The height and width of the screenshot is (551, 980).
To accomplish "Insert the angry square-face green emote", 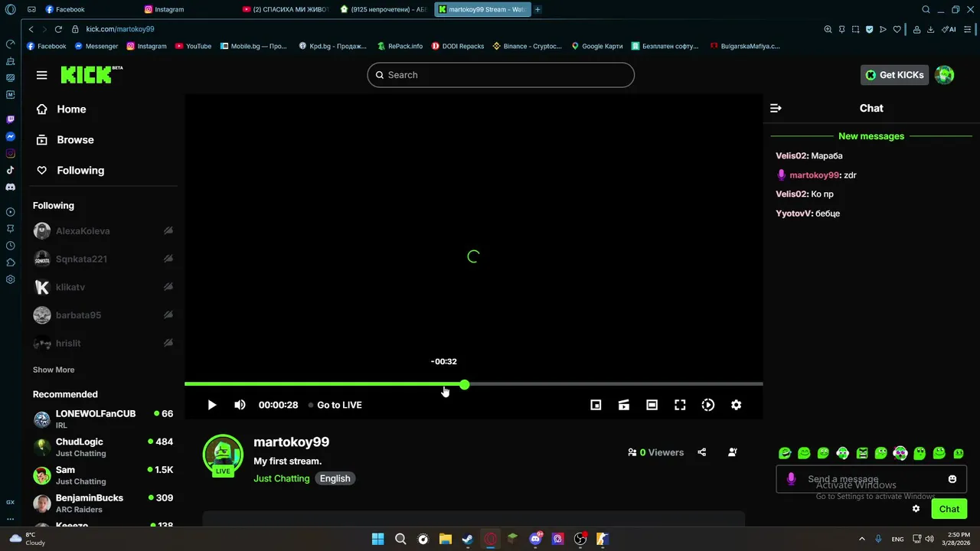I will (862, 453).
